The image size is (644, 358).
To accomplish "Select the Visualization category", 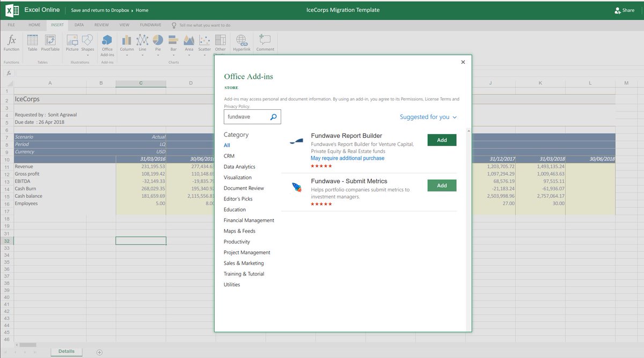I will click(238, 177).
